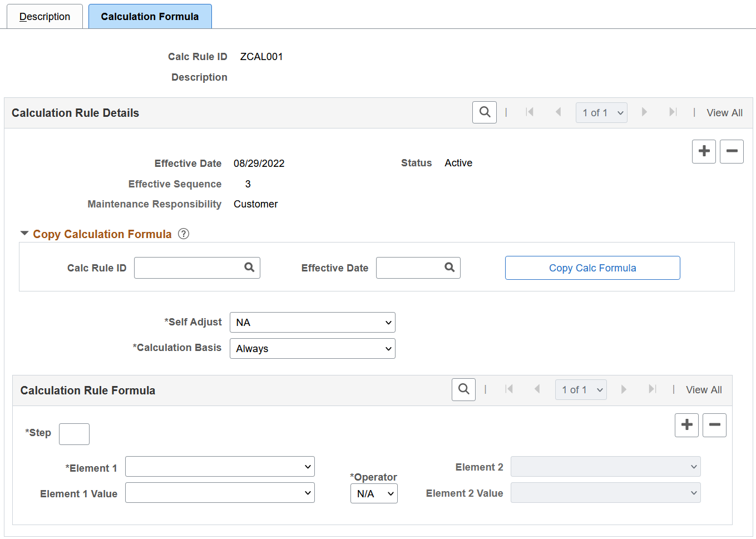Search within Calculation Rule Details
Viewport: 756px width, 539px height.
485,112
